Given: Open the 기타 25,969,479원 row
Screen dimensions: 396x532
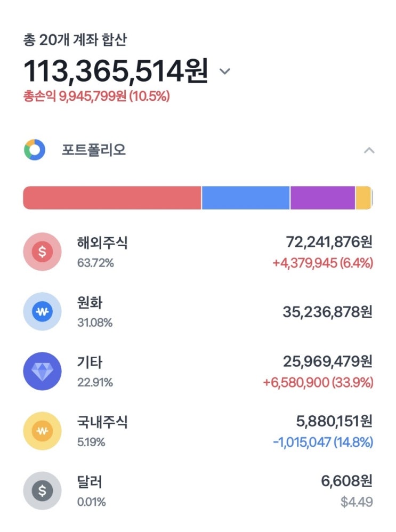Looking at the screenshot, I should tap(198, 371).
